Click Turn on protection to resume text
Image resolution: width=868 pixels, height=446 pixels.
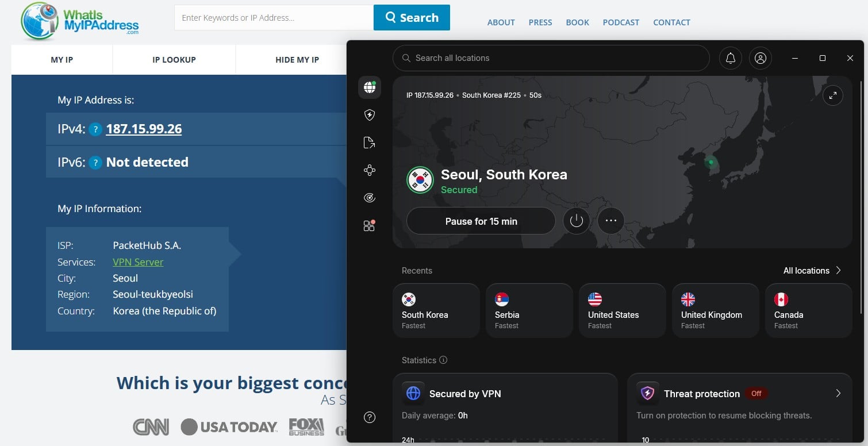pyautogui.click(x=724, y=416)
